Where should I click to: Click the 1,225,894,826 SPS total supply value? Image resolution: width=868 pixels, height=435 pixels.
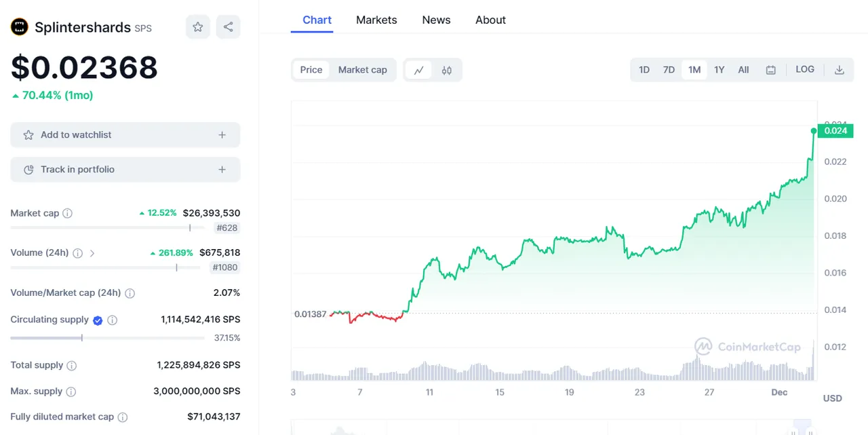click(x=199, y=365)
